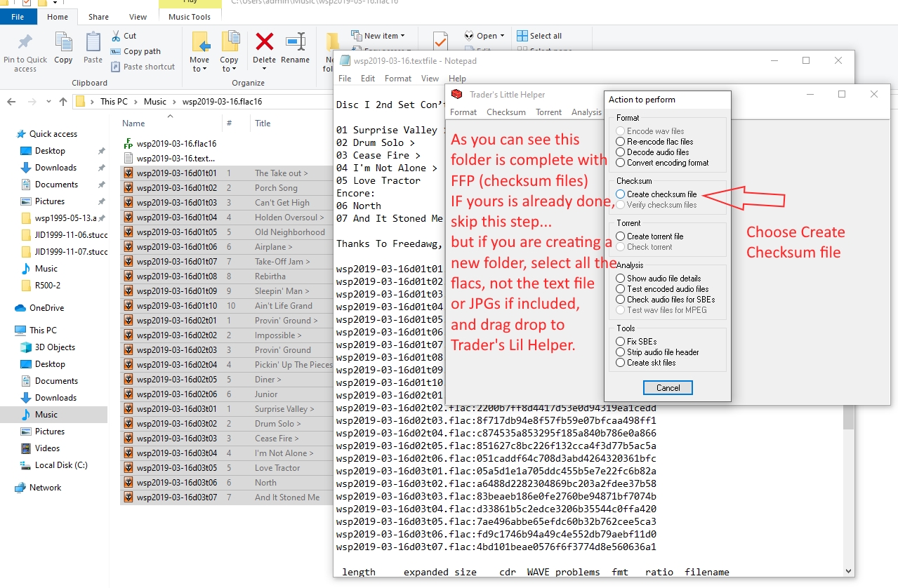The image size is (898, 588).
Task: Click the Trader's Little Helper title icon
Action: pyautogui.click(x=456, y=94)
